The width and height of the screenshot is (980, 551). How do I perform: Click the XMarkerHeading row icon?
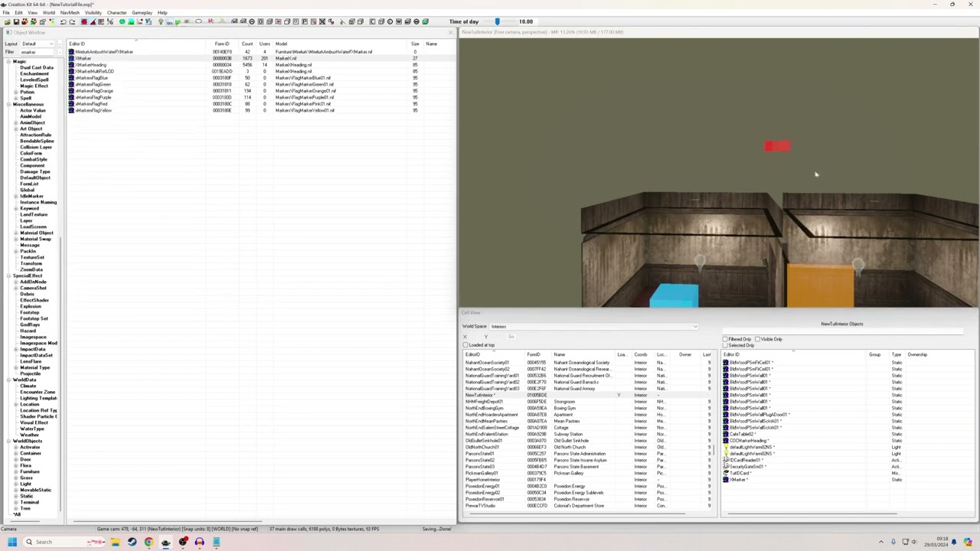click(71, 65)
